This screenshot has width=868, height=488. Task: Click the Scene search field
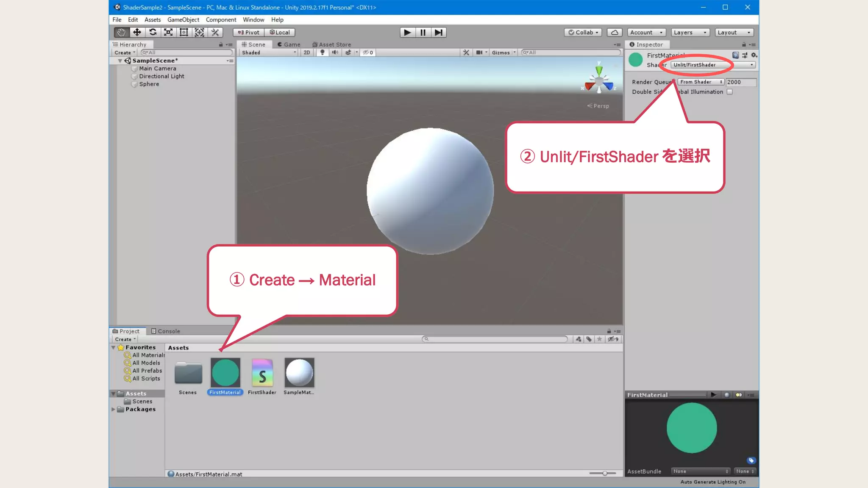(x=570, y=53)
